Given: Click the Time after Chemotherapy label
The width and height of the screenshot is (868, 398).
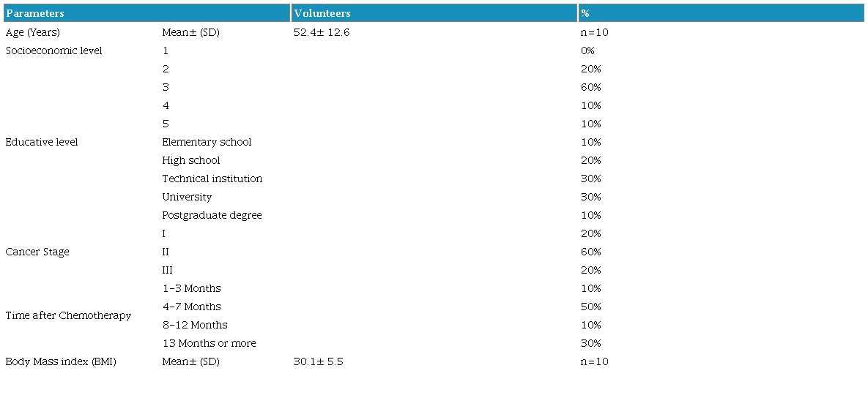Looking at the screenshot, I should (x=68, y=315).
